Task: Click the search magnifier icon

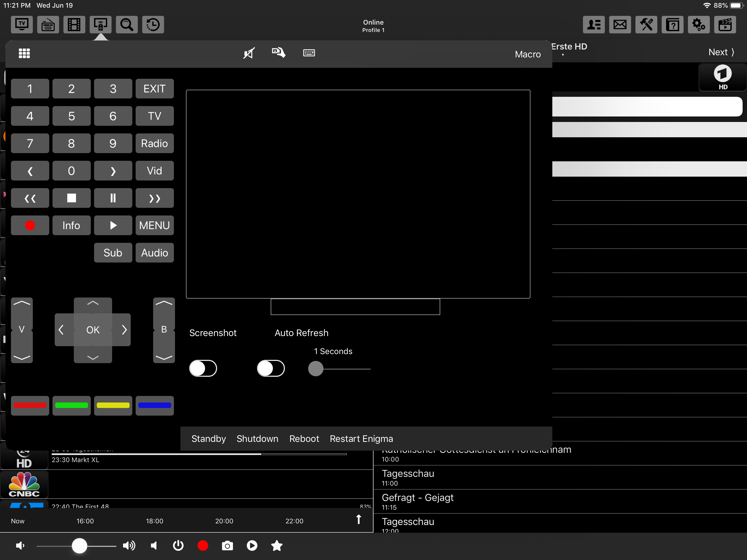Action: click(x=127, y=24)
